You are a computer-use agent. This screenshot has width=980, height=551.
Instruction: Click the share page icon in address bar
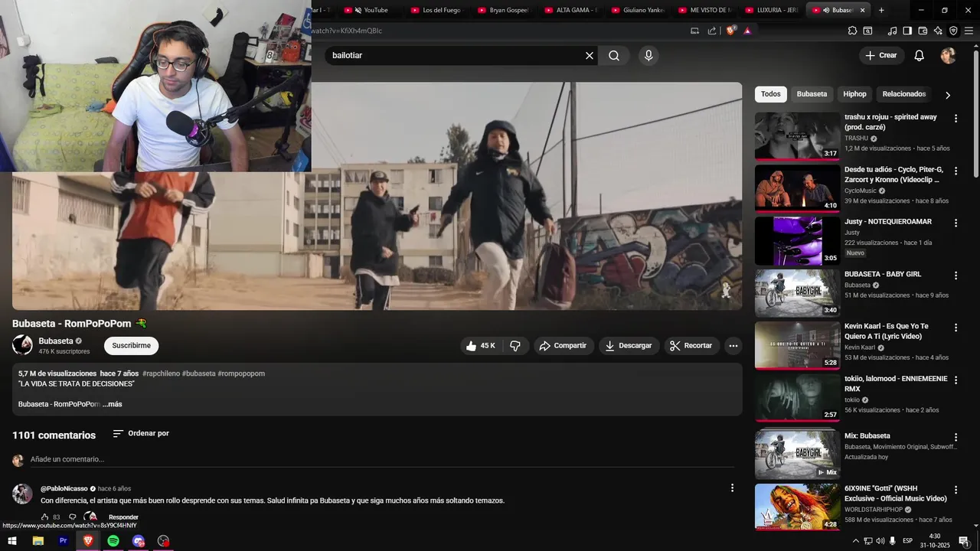[712, 31]
